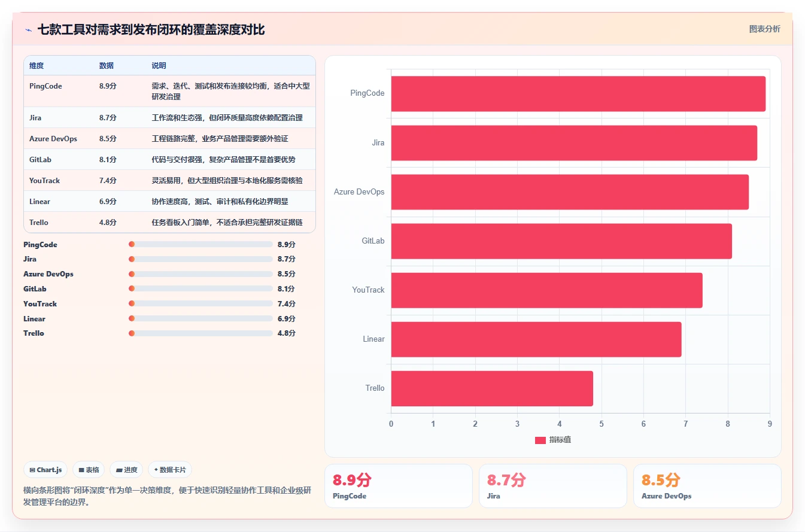Toggle the 指标值 legend swatch
The height and width of the screenshot is (532, 805).
click(540, 440)
